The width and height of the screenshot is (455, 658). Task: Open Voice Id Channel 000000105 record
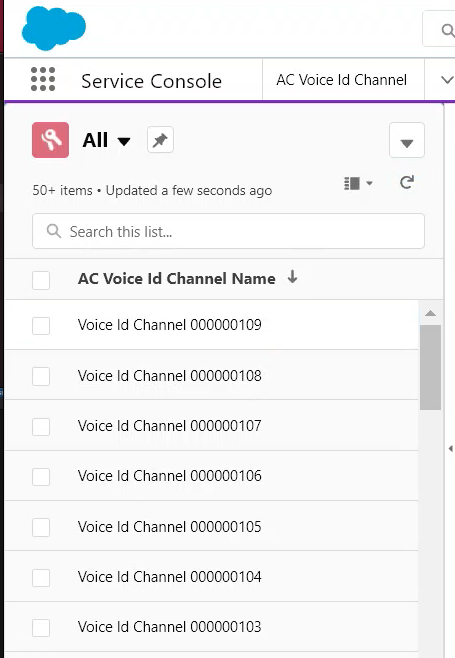point(170,527)
